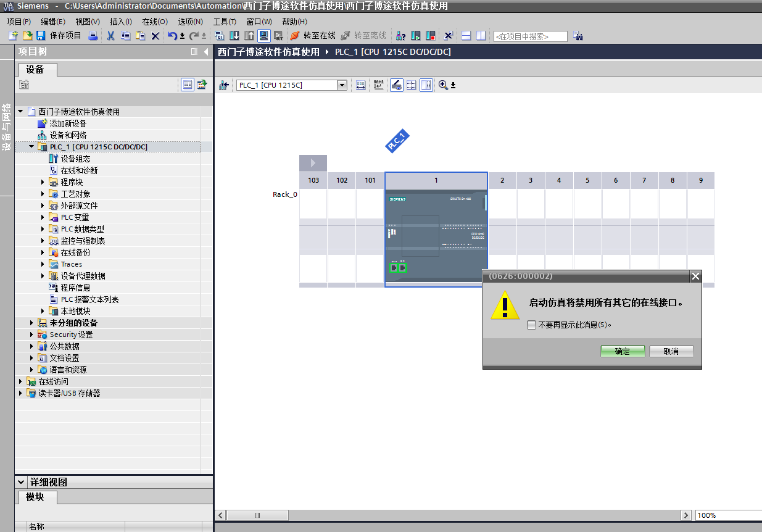Expand the 工艺对象 tree node
762x532 pixels.
pos(43,194)
